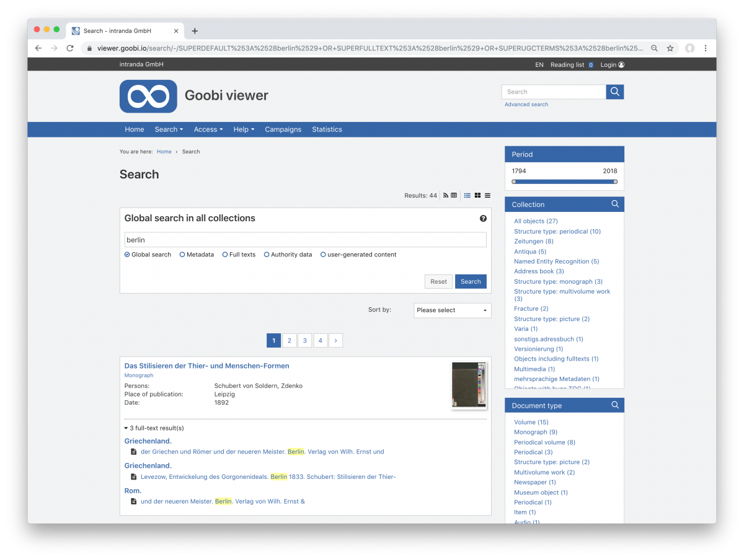Select the detailed list view icon
744x560 pixels.
pos(467,195)
